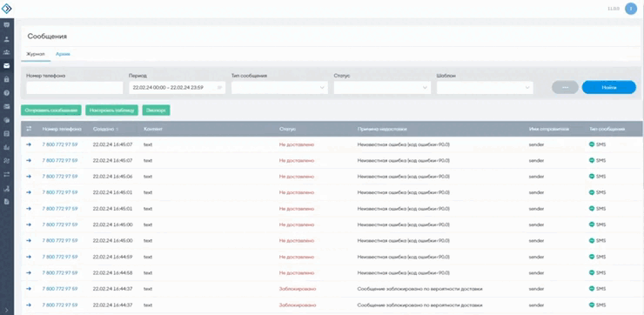Open the single-user profile sidebar icon
Viewport: 644px width, 315px height.
click(x=7, y=39)
